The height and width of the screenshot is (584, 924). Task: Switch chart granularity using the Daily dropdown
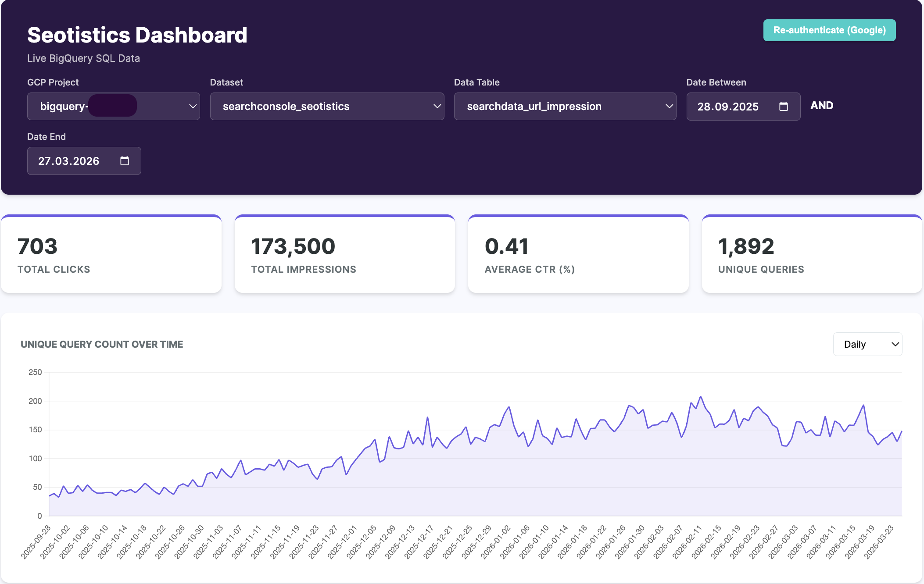(867, 344)
